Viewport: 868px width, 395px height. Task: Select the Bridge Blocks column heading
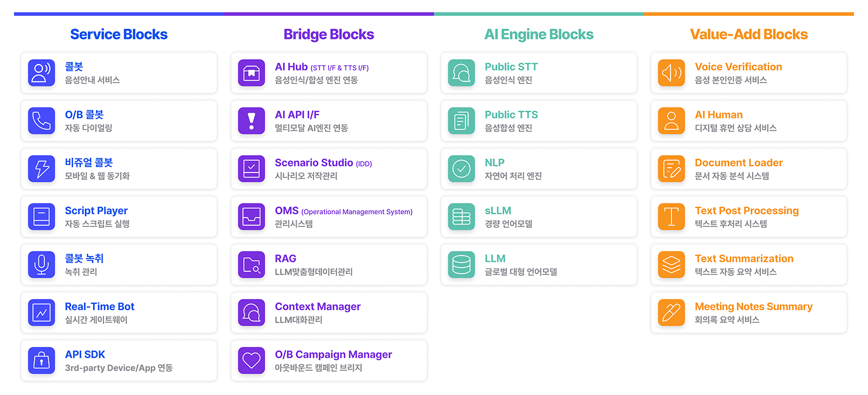pos(329,34)
